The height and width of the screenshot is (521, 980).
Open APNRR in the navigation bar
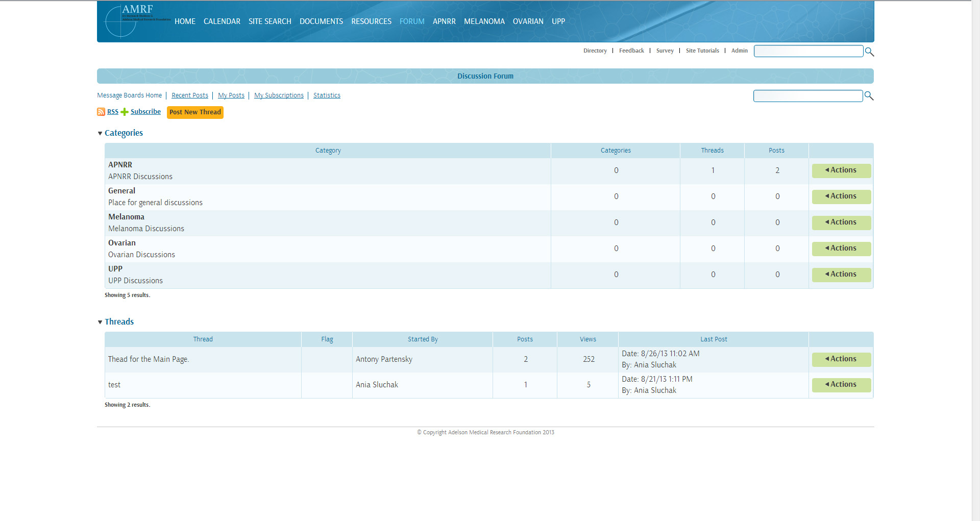pos(444,21)
